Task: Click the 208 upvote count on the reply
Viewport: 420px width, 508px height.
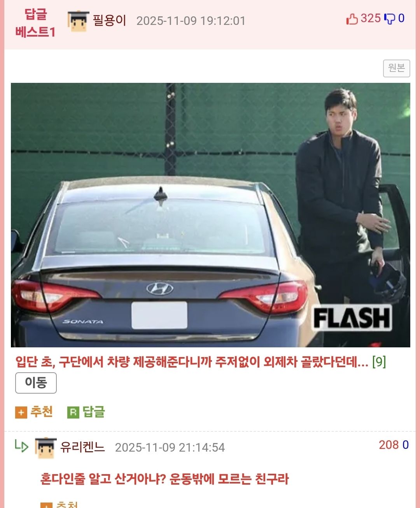Action: (x=389, y=445)
